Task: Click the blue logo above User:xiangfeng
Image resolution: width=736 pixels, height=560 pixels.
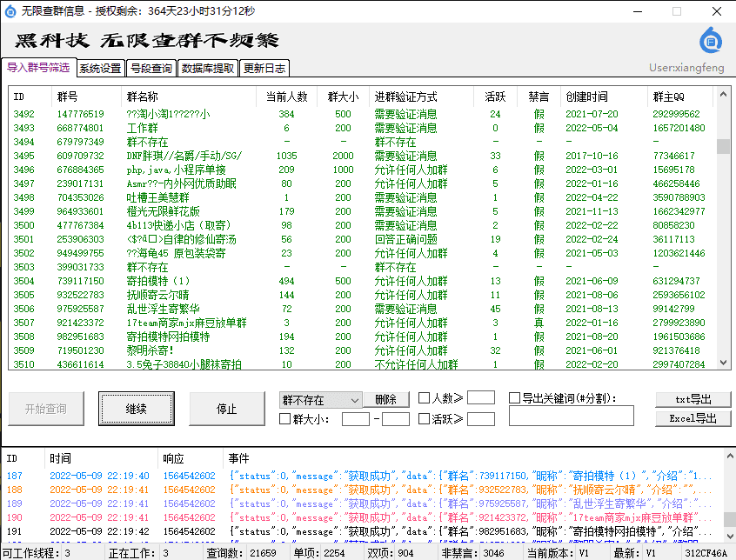Action: coord(711,41)
